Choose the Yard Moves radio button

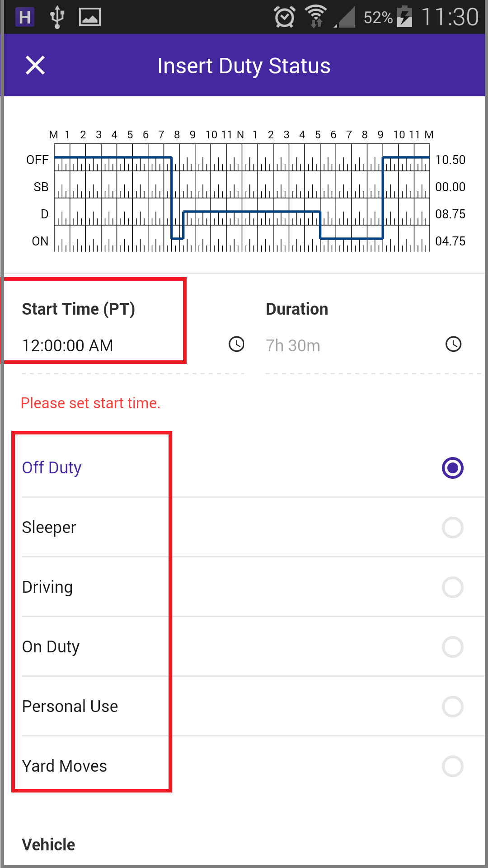point(453,766)
